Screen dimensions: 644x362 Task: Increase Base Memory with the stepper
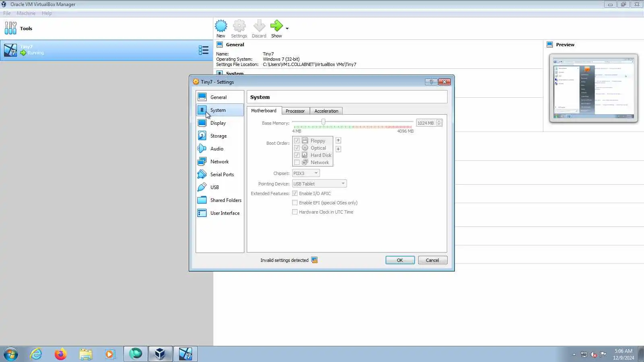click(x=439, y=121)
